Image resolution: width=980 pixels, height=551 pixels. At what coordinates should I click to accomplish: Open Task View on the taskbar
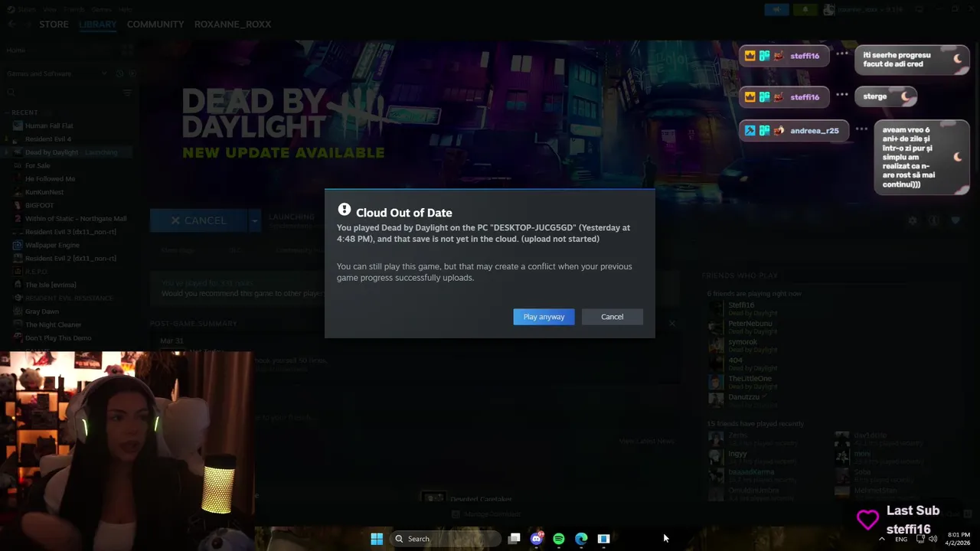(x=514, y=539)
